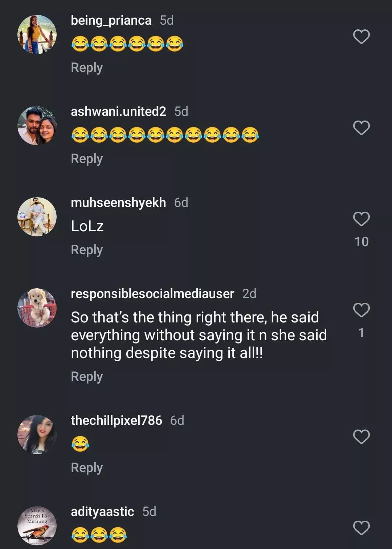The image size is (392, 549).
Task: Like adityaastic's comment with heart icon
Action: coord(361,528)
